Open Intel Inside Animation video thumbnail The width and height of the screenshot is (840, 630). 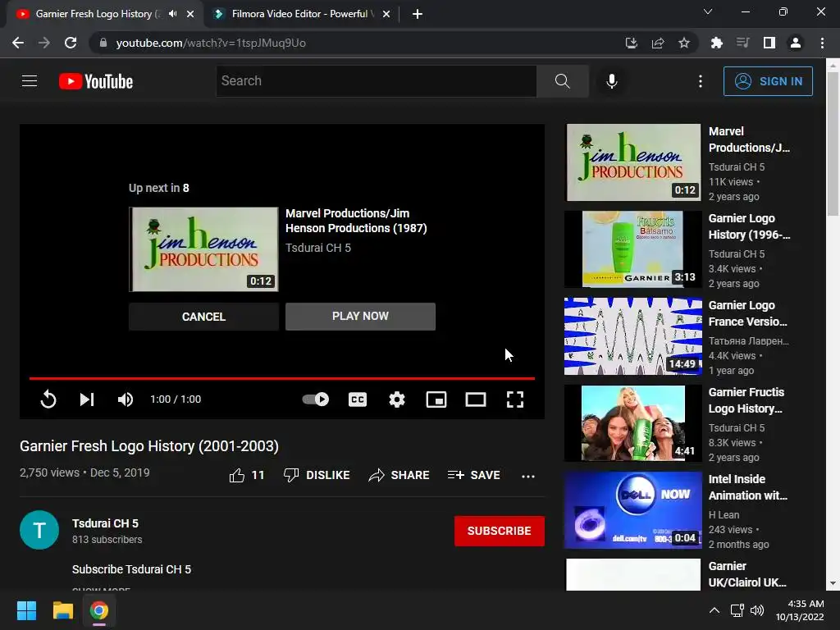tap(633, 510)
